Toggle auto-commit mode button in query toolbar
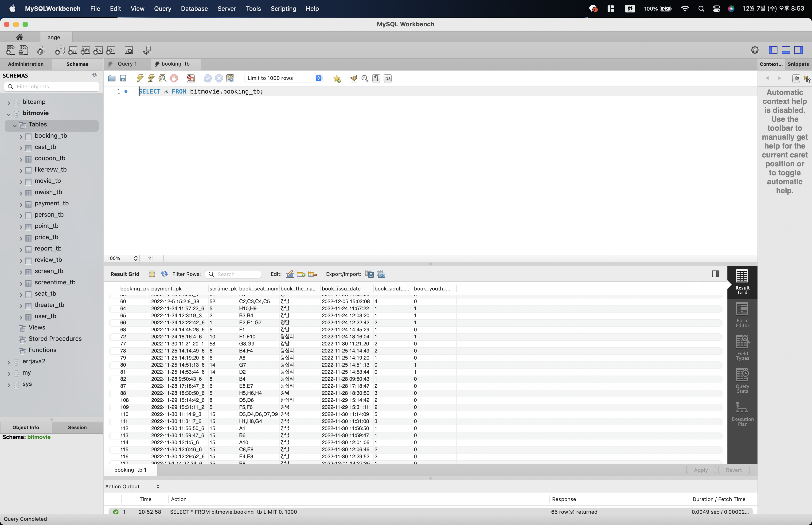This screenshot has width=812, height=525. pyautogui.click(x=230, y=78)
